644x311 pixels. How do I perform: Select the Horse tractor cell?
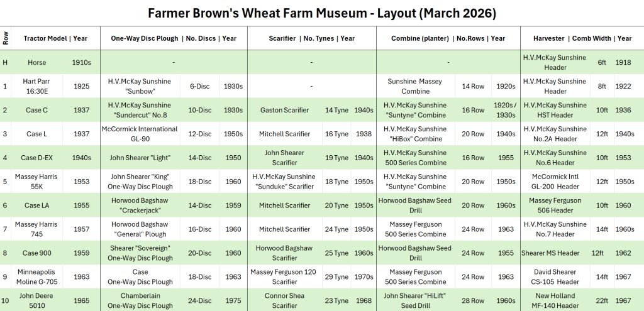[x=37, y=63]
